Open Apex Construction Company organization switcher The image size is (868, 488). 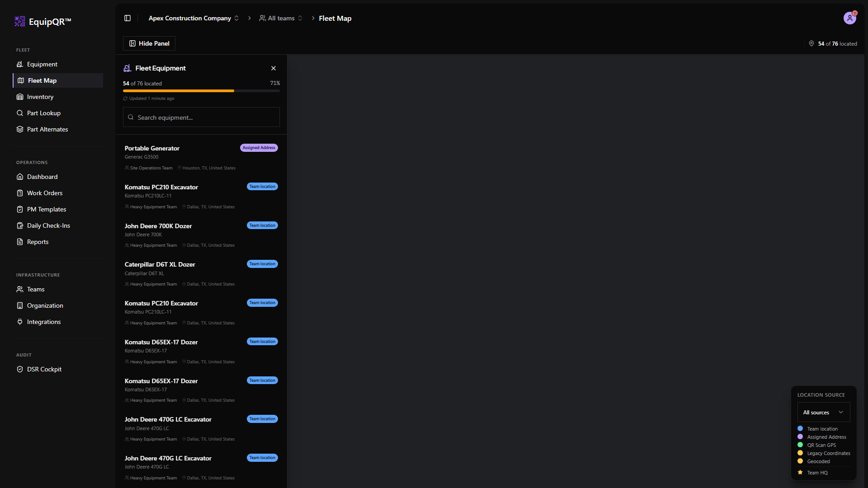[193, 18]
